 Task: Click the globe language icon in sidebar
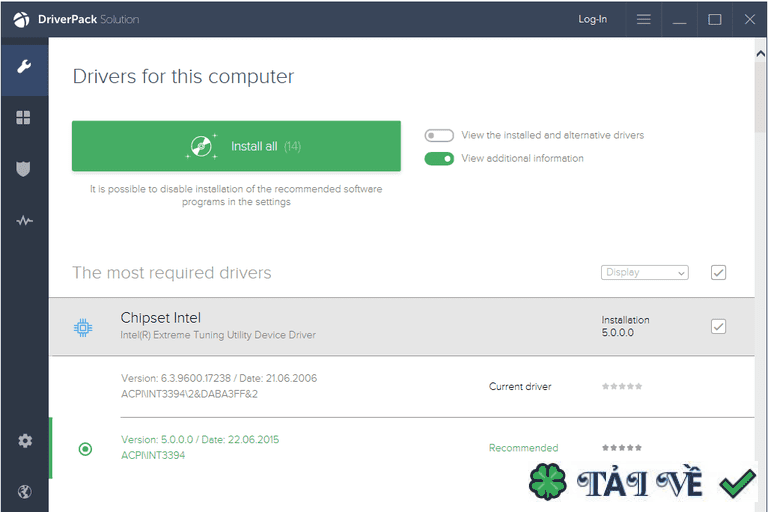pyautogui.click(x=24, y=491)
